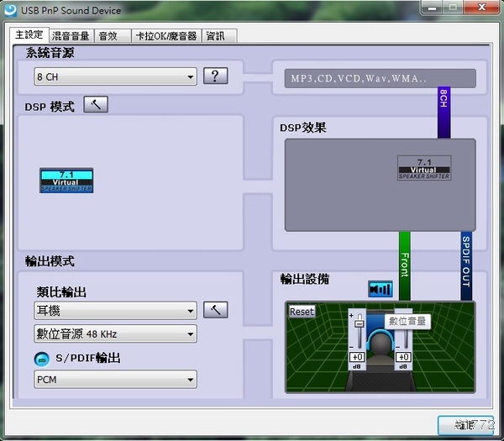
Task: Toggle the S/PDIF輸出 round button
Action: pyautogui.click(x=41, y=359)
